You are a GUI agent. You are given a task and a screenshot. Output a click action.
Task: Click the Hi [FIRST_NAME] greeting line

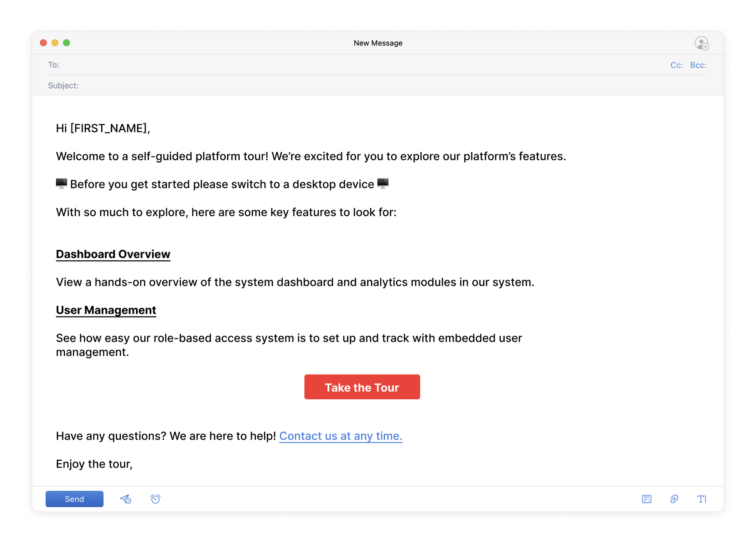pyautogui.click(x=103, y=129)
